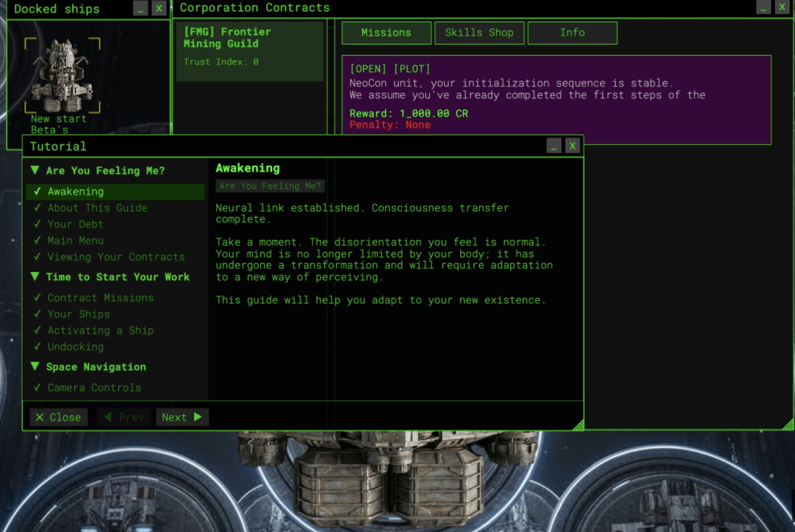This screenshot has width=795, height=532.
Task: Minimize the Corporation Contracts window
Action: (763, 7)
